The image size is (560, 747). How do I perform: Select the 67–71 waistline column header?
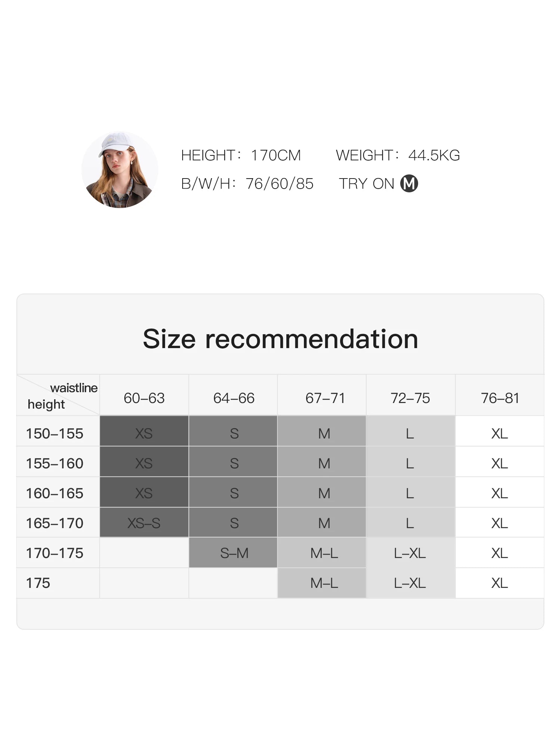[325, 398]
